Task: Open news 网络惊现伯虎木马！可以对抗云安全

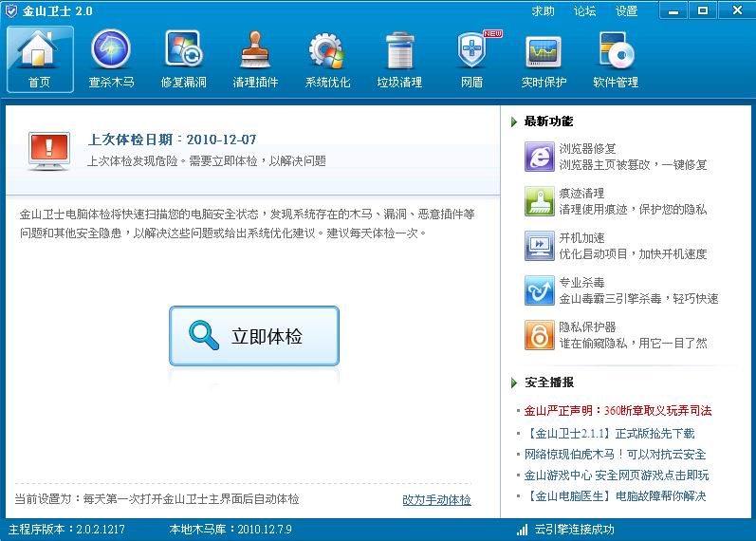Action: (616, 454)
